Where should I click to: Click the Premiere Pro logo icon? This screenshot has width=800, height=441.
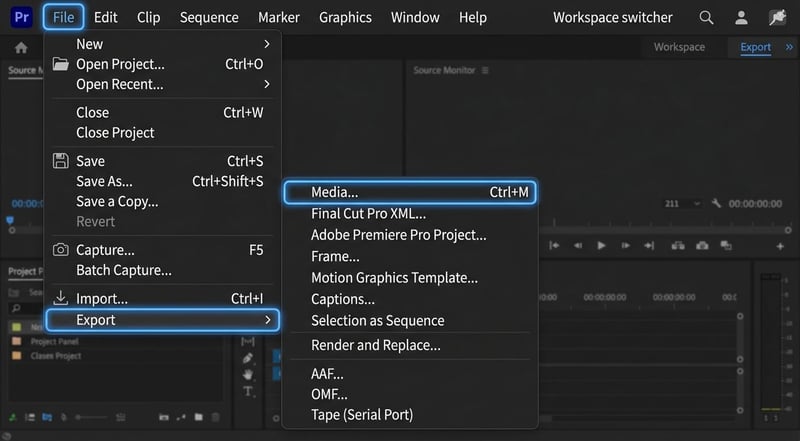click(21, 17)
